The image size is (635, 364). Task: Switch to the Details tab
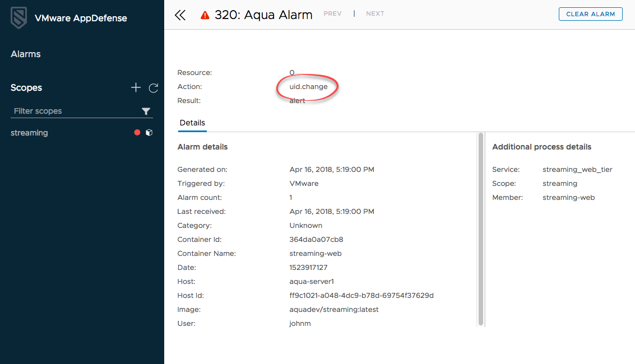(192, 123)
